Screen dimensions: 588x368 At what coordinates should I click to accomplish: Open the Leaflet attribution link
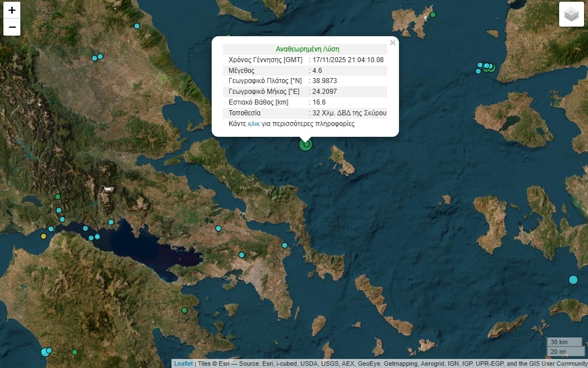pyautogui.click(x=183, y=363)
